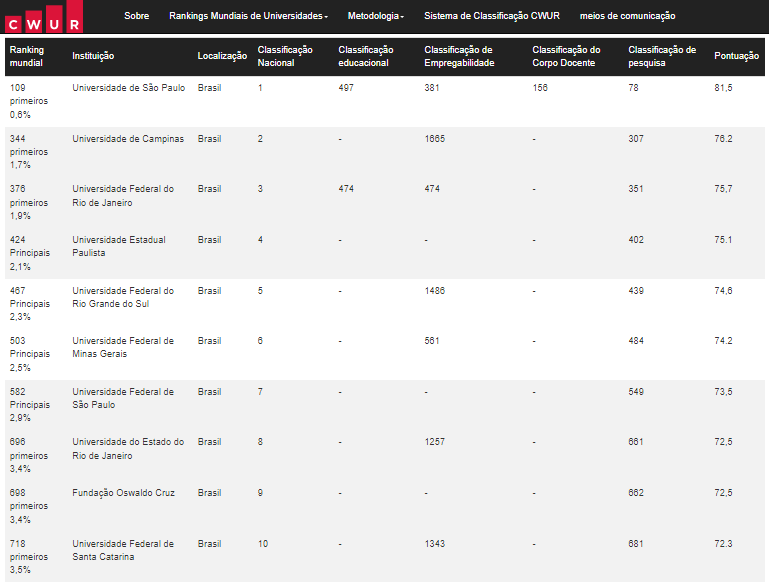Viewport: 769px width, 582px height.
Task: Select Universidade de São Paulo
Action: pos(128,88)
